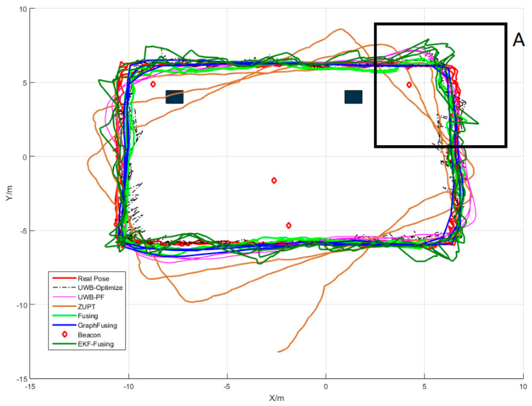Select the UWB-Optimize legend entry text
532x406 pixels.
pos(100,288)
